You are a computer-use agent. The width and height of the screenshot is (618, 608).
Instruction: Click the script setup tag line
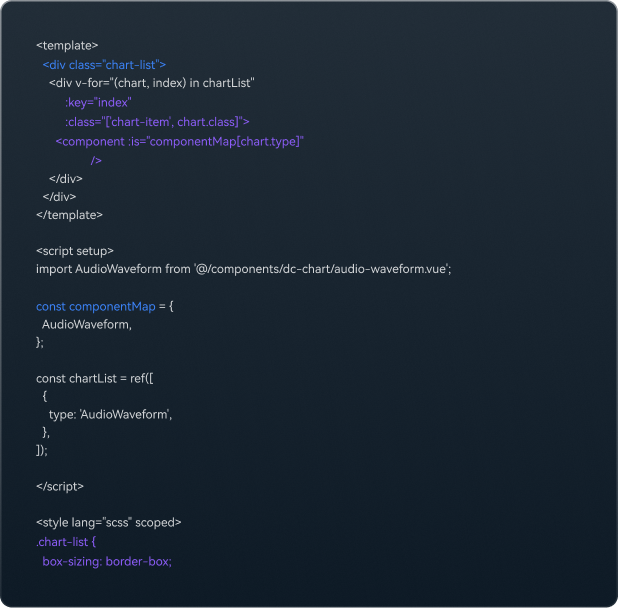pos(75,251)
